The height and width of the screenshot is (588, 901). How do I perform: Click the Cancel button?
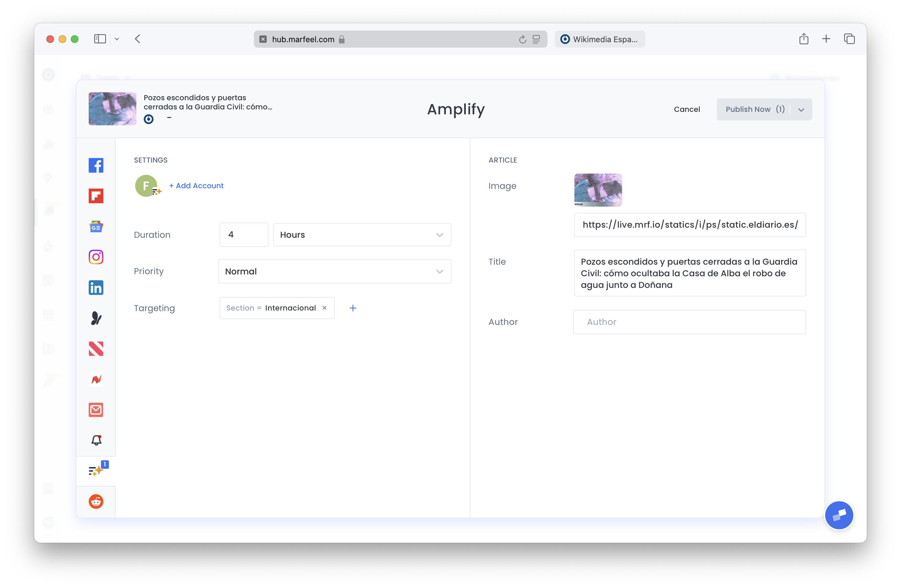687,109
